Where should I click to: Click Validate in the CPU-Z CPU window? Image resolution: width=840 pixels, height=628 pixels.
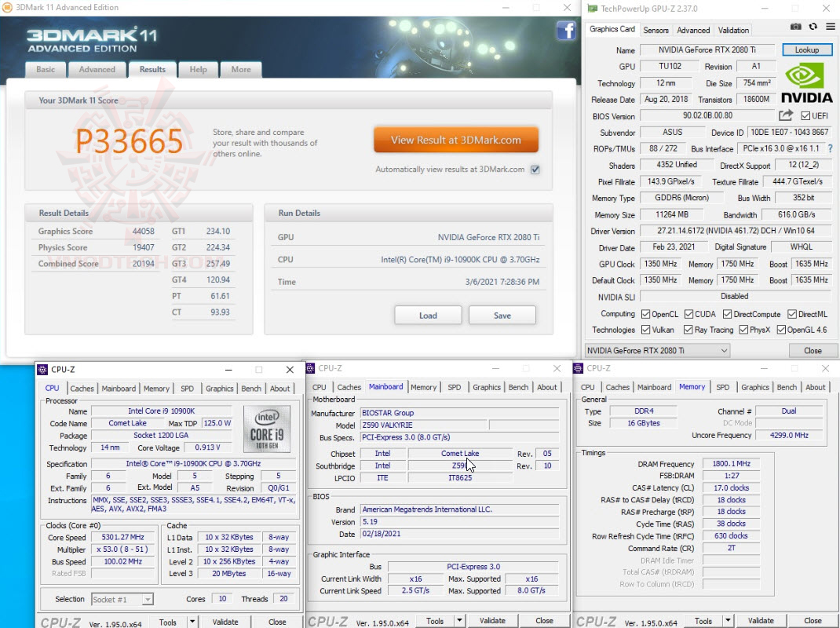click(x=225, y=622)
